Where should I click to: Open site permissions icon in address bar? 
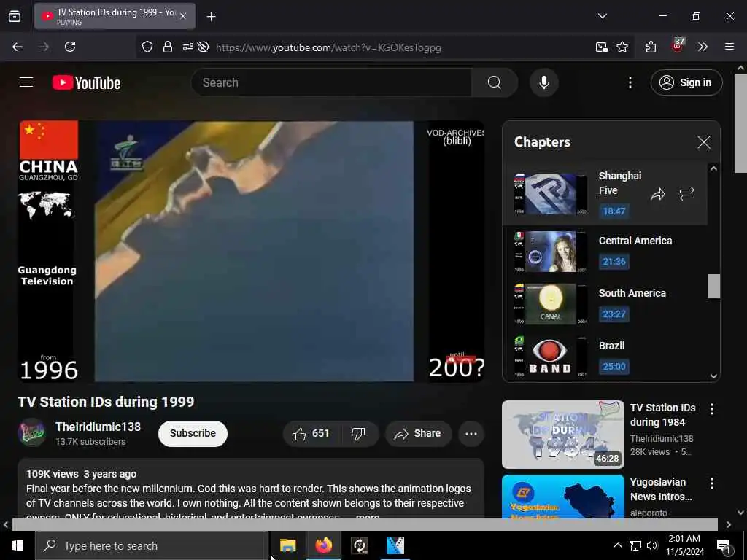tap(187, 47)
